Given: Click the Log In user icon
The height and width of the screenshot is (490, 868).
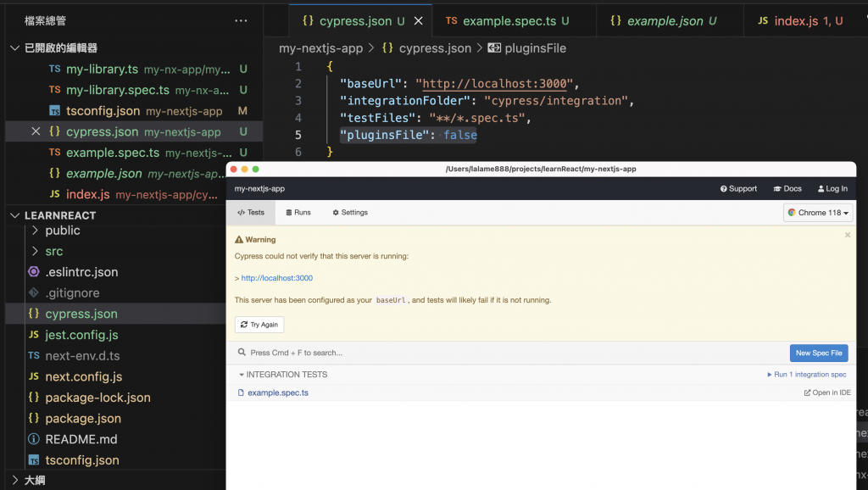Looking at the screenshot, I should pos(821,189).
